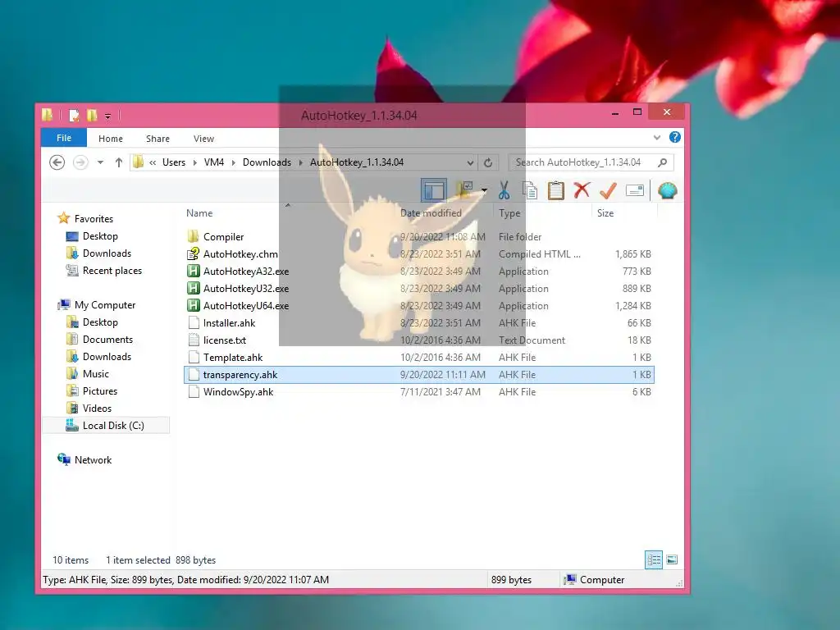
Task: Click the Cut scissors icon
Action: pos(504,190)
